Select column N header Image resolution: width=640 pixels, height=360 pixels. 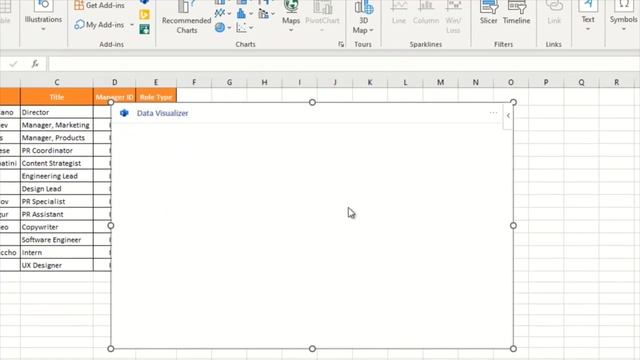[476, 82]
